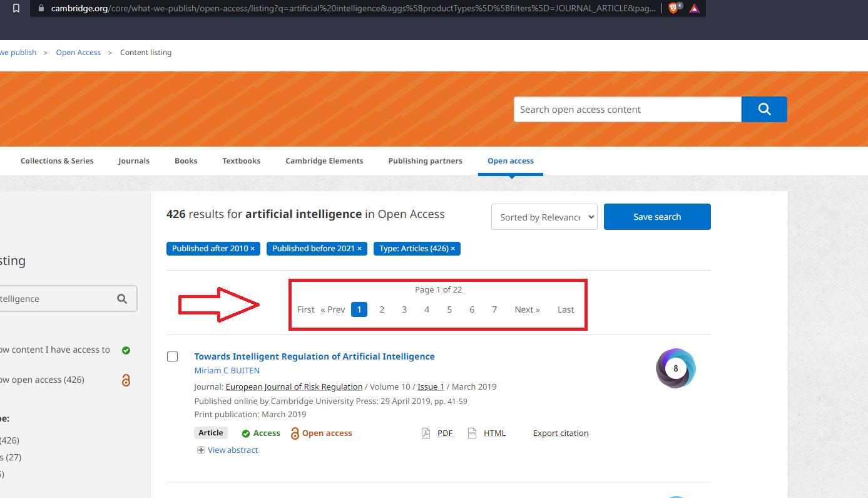Select the checkbox for Towards Intelligent Regulation article
The width and height of the screenshot is (868, 498).
click(173, 356)
